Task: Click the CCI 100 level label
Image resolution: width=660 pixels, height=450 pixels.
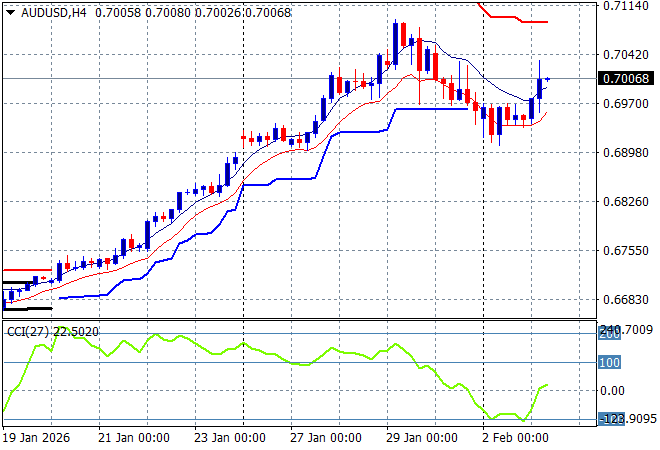Action: click(609, 362)
